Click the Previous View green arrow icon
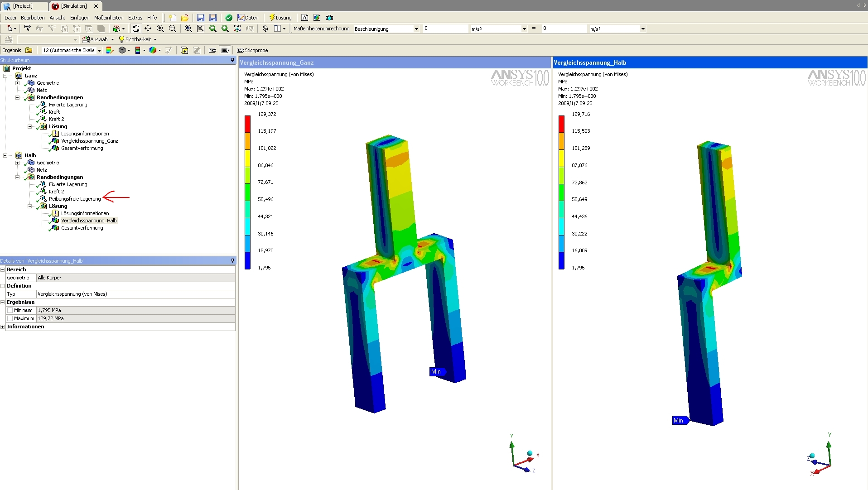This screenshot has height=490, width=868. point(213,29)
